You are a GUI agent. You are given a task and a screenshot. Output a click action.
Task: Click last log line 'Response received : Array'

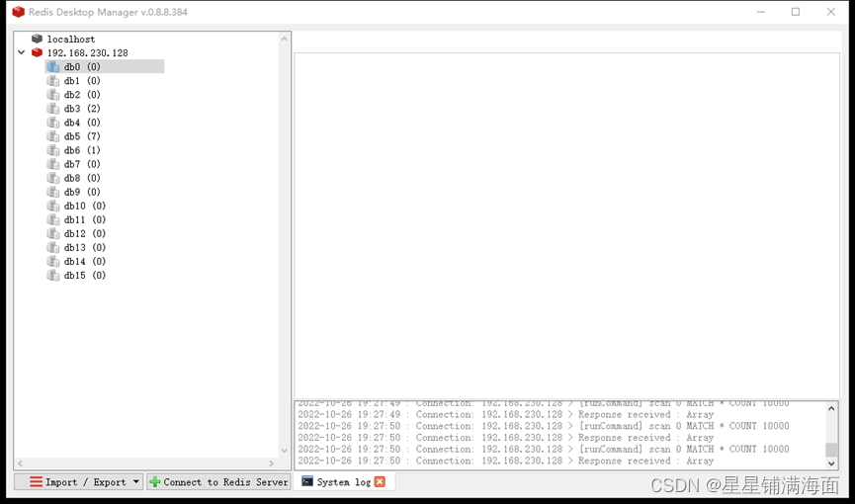[x=646, y=461]
